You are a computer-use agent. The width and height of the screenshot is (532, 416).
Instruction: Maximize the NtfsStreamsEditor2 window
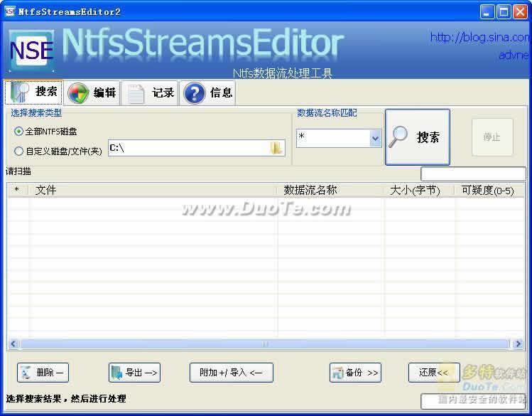tap(504, 12)
